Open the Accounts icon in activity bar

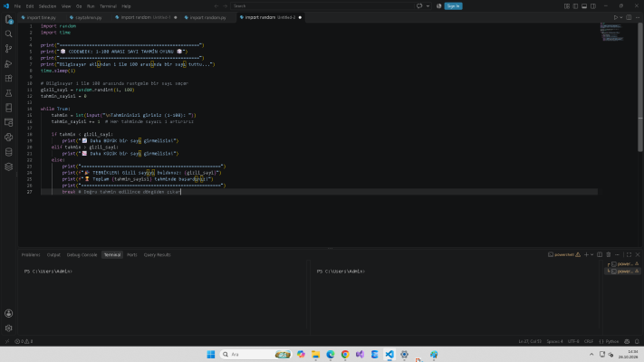(9, 313)
